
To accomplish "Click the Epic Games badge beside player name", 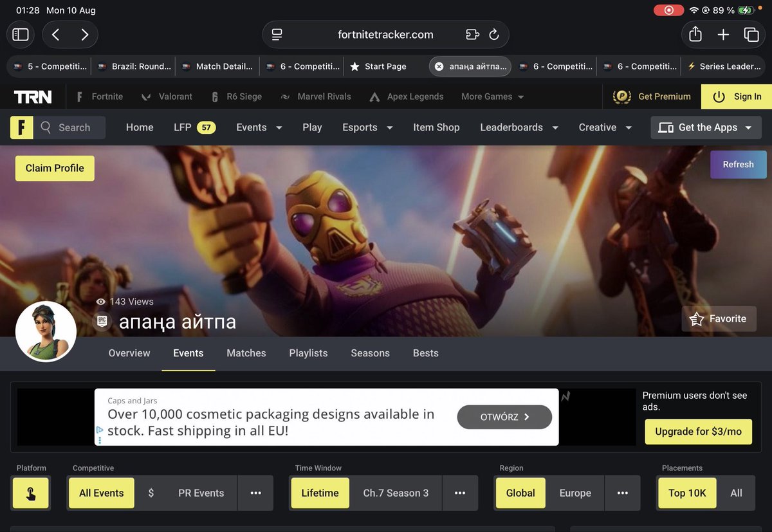I will pyautogui.click(x=102, y=322).
